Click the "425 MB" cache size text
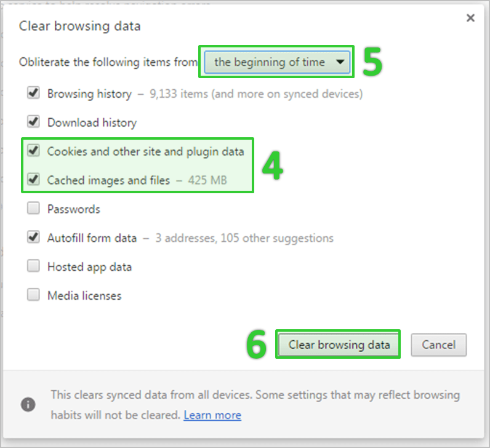The height and width of the screenshot is (448, 490). coord(206,181)
